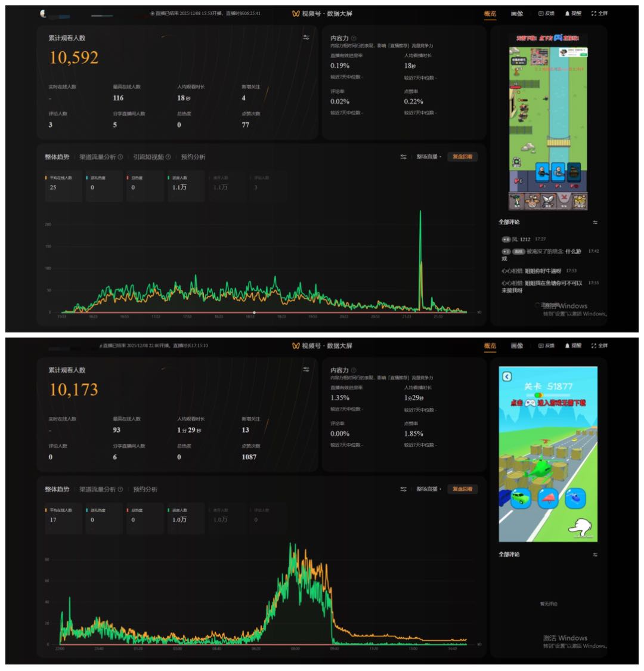Click the 10,592 cumulative viewers number
Screen dimensions: 644x671
[x=74, y=58]
